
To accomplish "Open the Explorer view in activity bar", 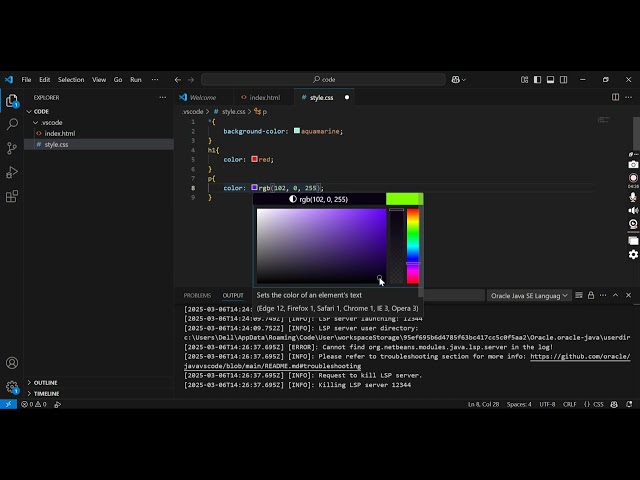I will 12,100.
